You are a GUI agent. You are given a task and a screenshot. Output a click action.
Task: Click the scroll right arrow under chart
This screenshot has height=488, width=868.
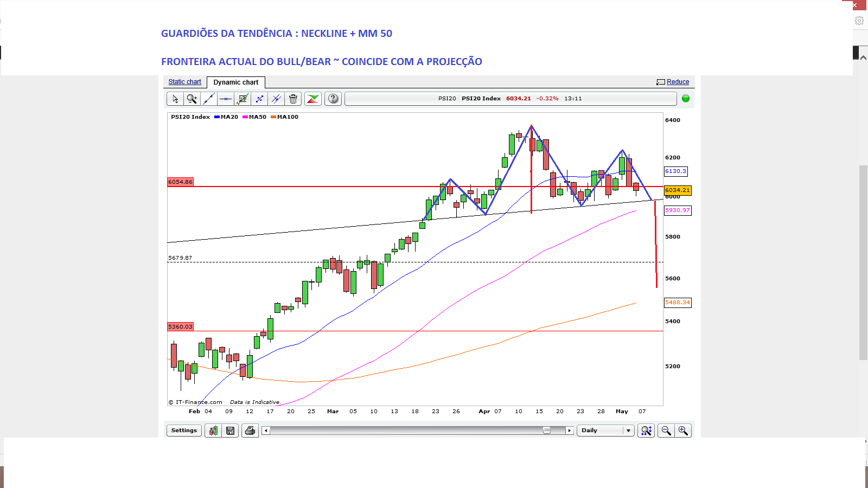[x=569, y=431]
